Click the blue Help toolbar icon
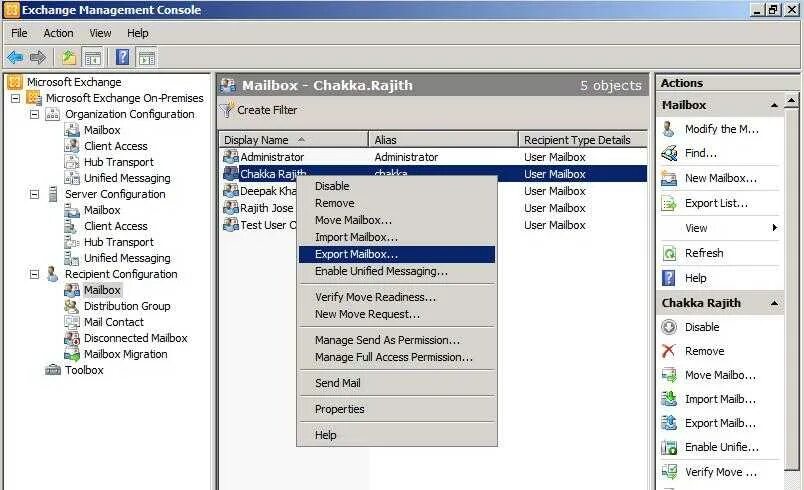The width and height of the screenshot is (804, 490). click(x=123, y=57)
